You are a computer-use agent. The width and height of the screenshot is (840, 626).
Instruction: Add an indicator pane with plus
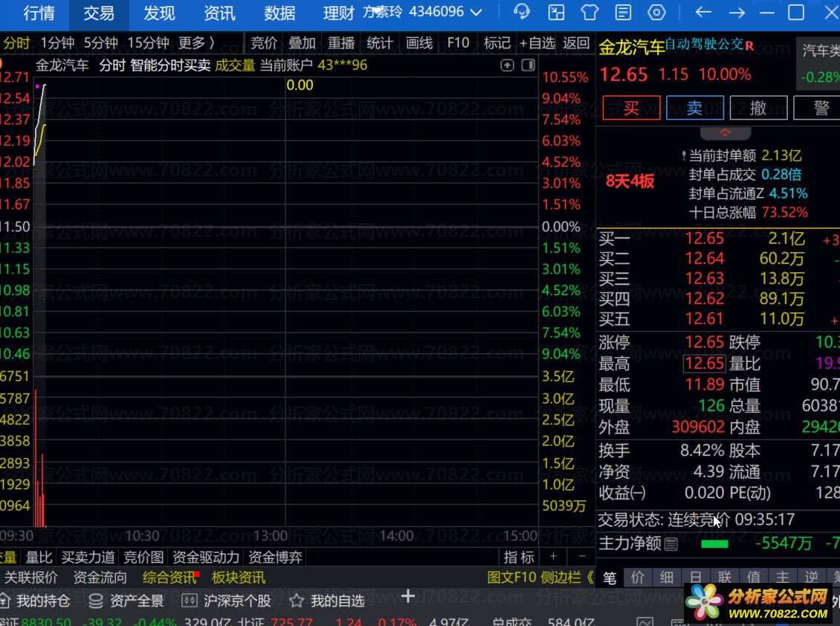point(553,557)
